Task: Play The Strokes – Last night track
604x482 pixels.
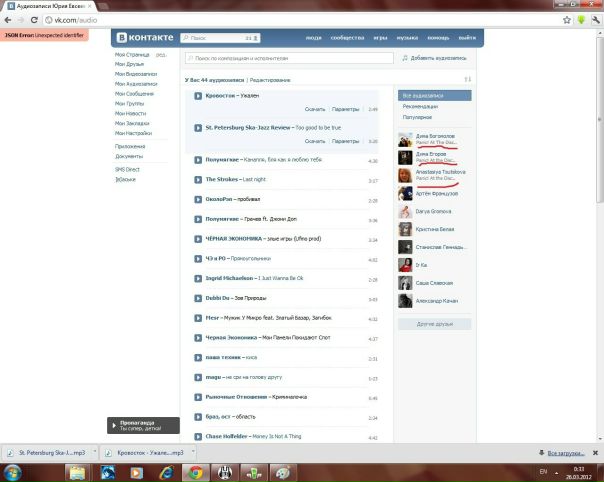Action: click(198, 180)
